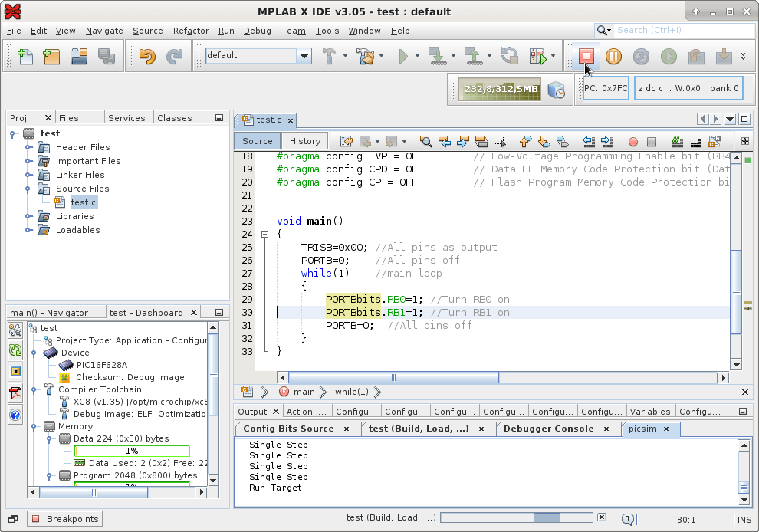Open the Refactor menu
The height and width of the screenshot is (532, 759).
point(191,31)
